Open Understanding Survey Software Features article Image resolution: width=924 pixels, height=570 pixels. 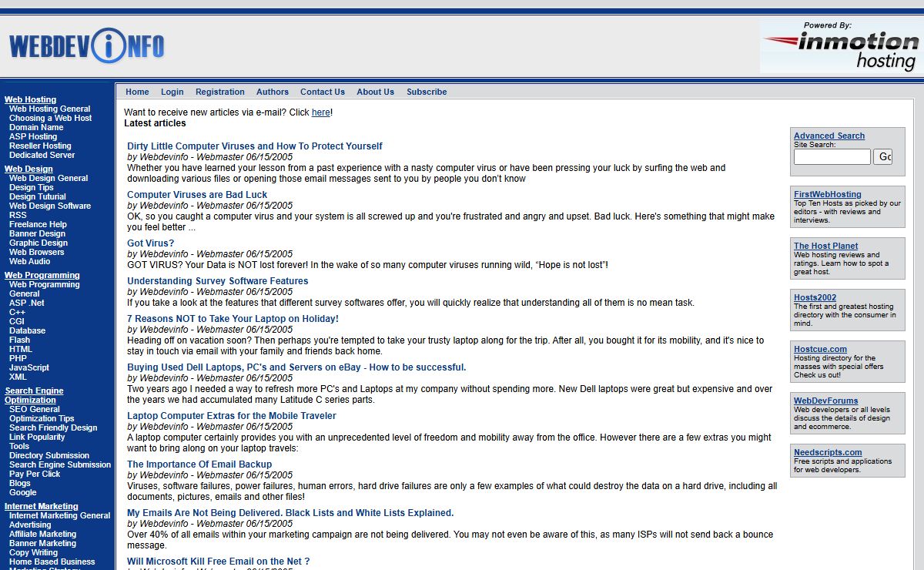click(x=218, y=281)
